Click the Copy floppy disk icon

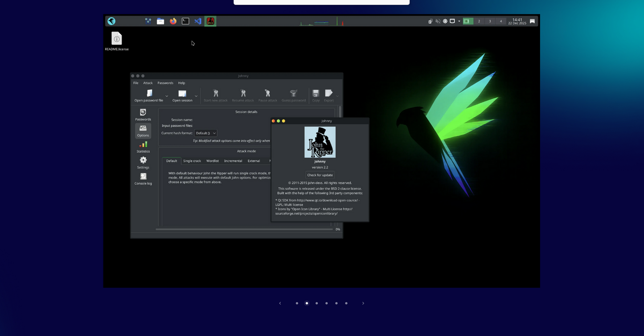coord(316,93)
